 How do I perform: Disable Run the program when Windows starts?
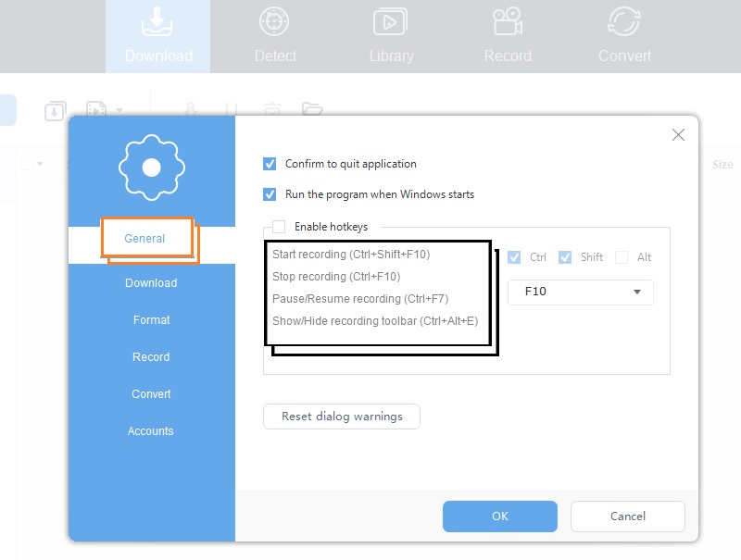(x=270, y=194)
